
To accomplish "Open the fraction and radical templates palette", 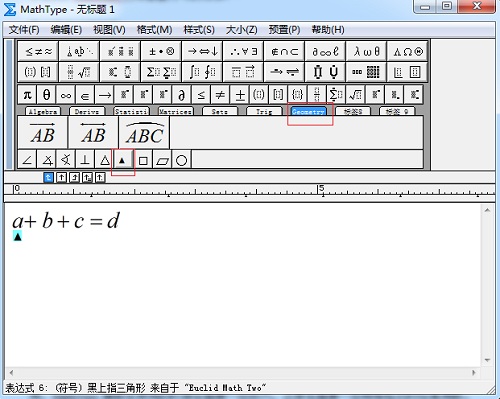I will [x=79, y=72].
